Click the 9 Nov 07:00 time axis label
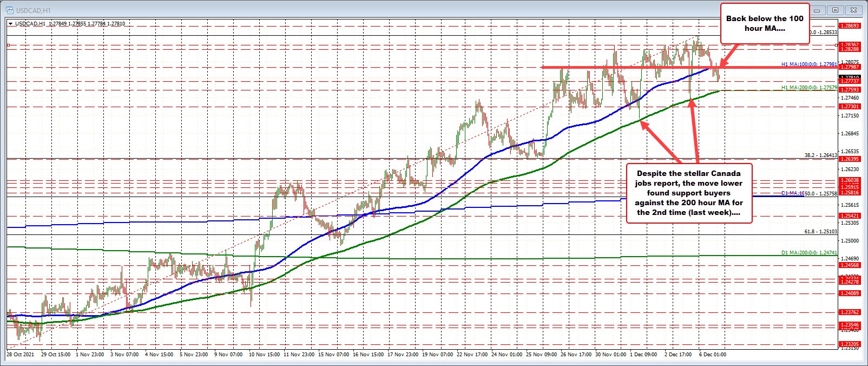This screenshot has height=366, width=868. [228, 354]
